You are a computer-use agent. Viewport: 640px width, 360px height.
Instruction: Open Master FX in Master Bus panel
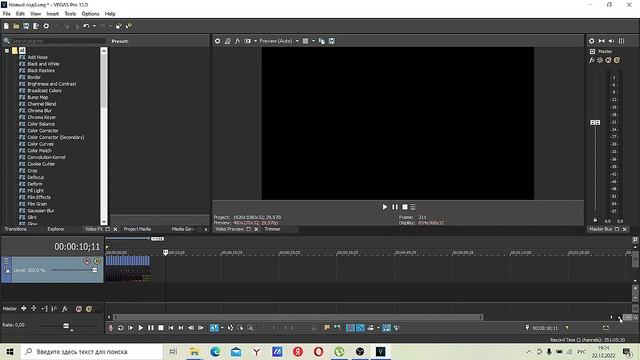[591, 60]
